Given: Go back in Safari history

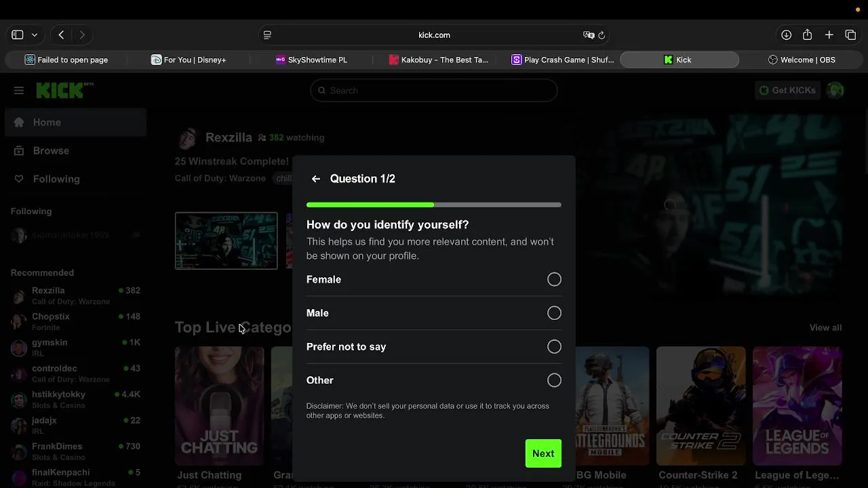Looking at the screenshot, I should click(61, 35).
